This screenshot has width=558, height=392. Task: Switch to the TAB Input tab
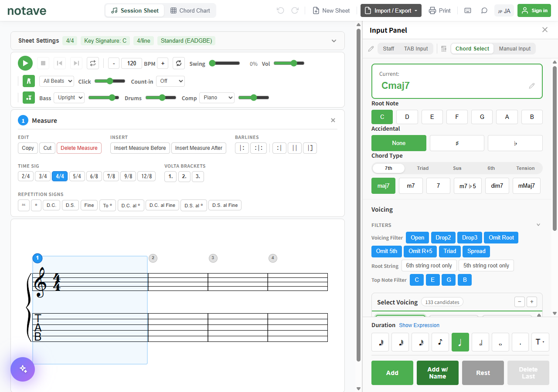pyautogui.click(x=416, y=49)
